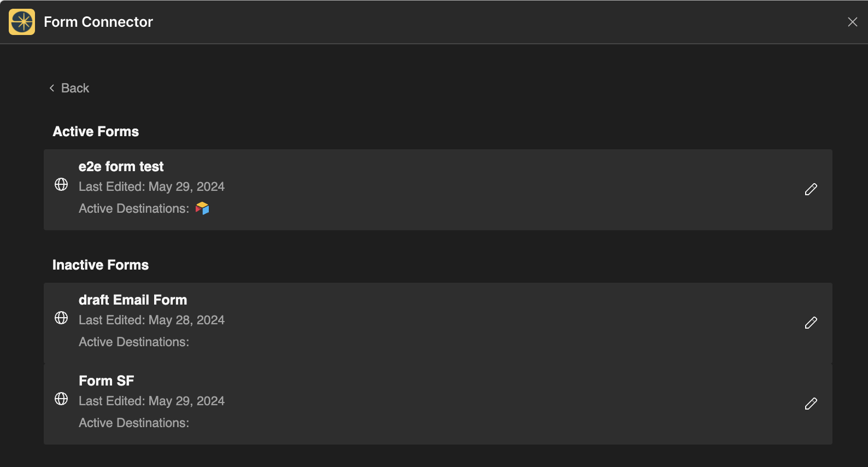Click the back chevron arrow

pos(52,88)
